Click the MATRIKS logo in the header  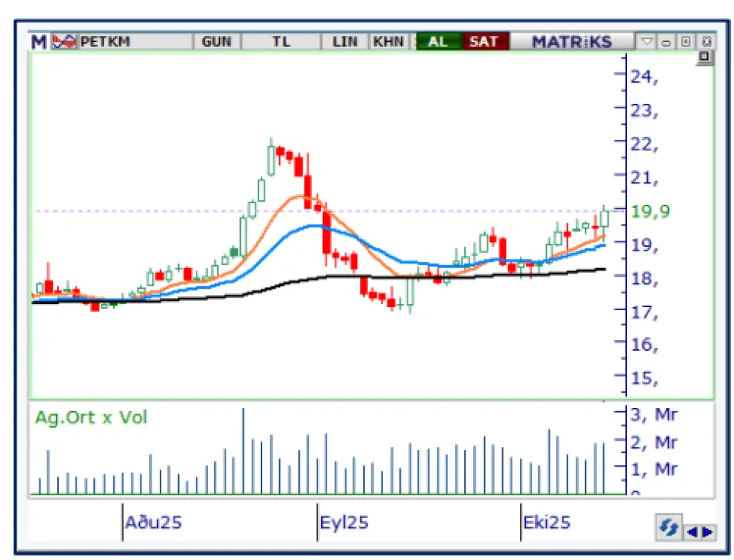571,41
